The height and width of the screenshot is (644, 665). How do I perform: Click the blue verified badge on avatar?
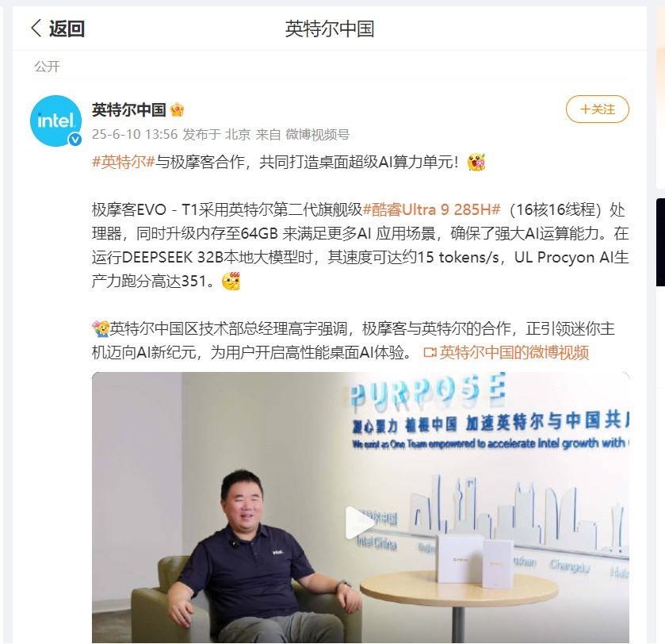[75, 140]
